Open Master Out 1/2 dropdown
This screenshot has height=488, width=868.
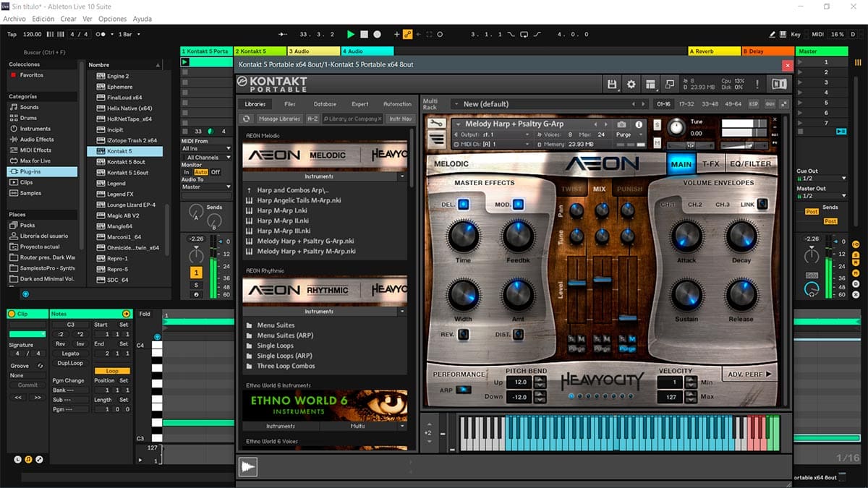click(x=821, y=196)
